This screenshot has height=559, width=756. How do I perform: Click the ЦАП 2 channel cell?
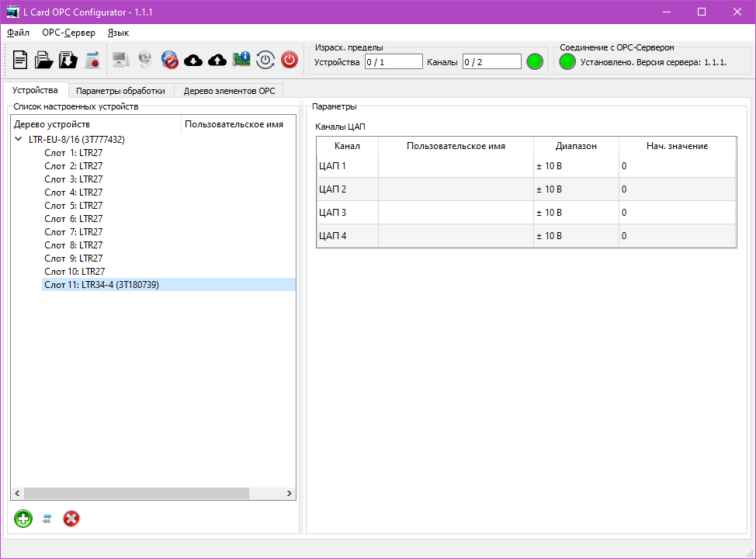point(348,189)
